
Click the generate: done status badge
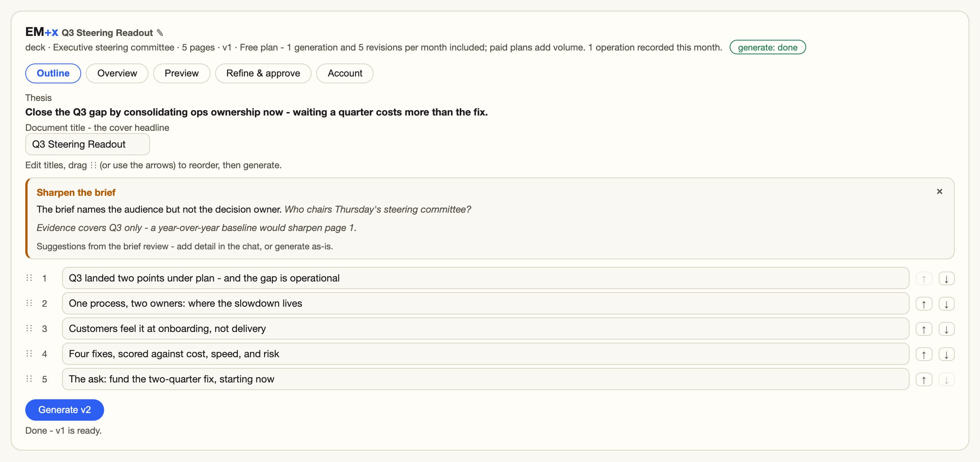(768, 47)
